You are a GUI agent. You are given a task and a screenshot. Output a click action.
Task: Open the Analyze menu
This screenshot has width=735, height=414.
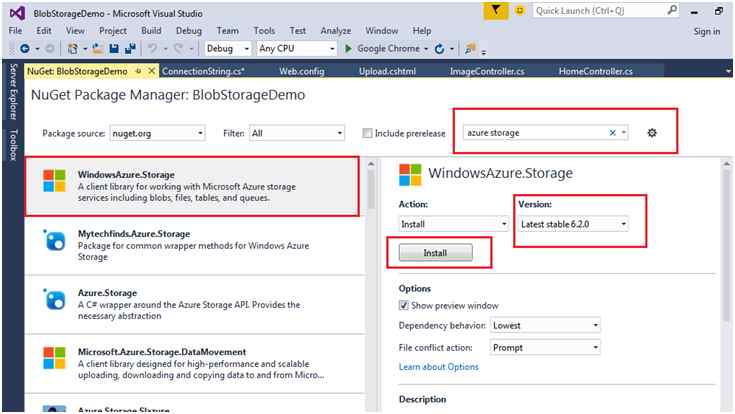pyautogui.click(x=336, y=30)
